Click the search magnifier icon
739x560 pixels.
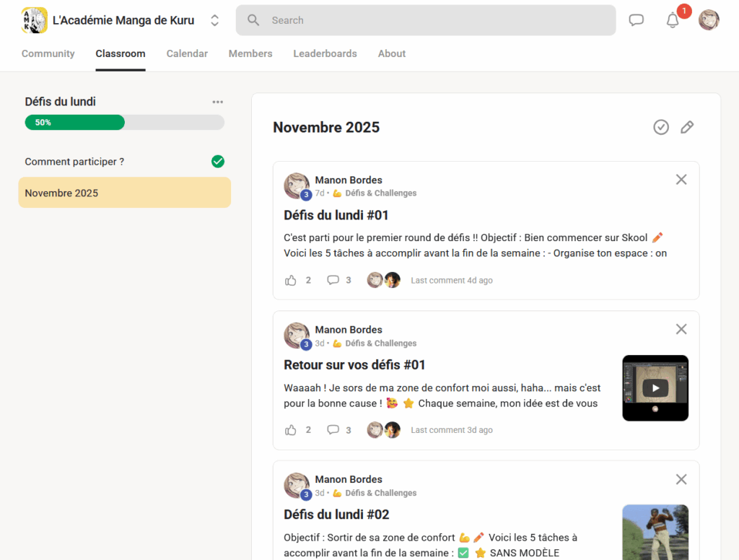pos(253,20)
